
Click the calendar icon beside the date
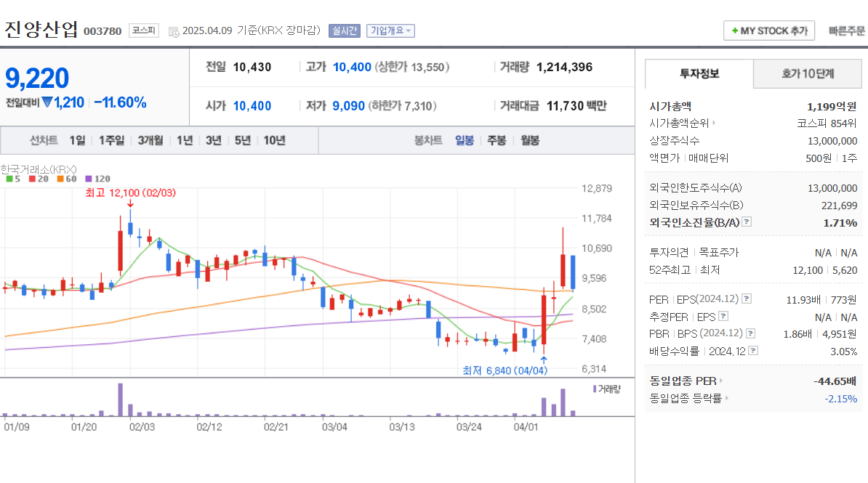(x=172, y=31)
